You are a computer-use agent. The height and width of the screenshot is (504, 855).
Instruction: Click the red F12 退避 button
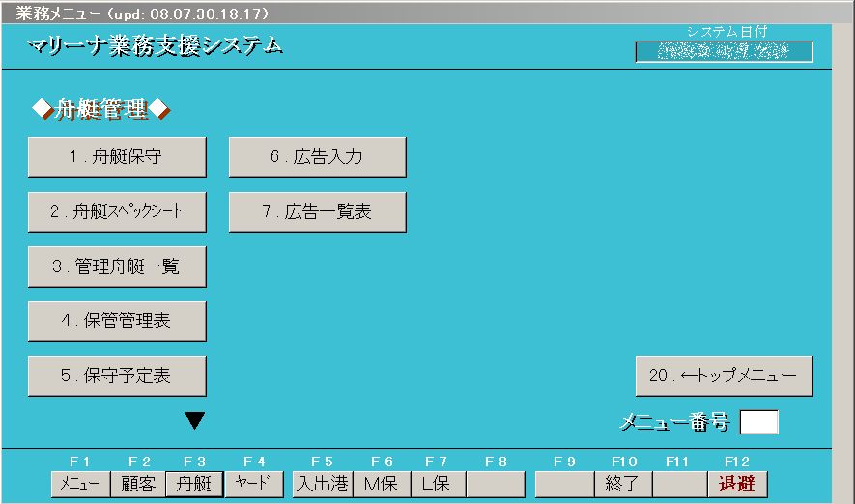coord(736,484)
